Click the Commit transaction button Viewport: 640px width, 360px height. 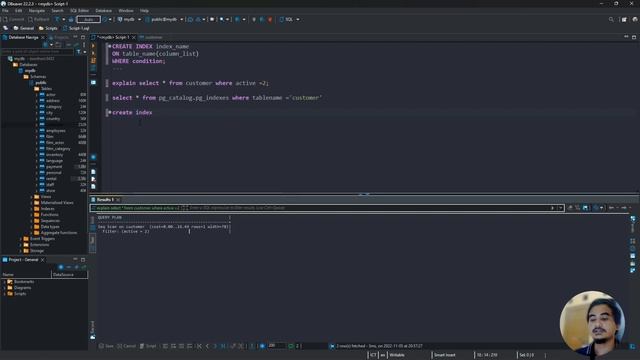pos(13,19)
